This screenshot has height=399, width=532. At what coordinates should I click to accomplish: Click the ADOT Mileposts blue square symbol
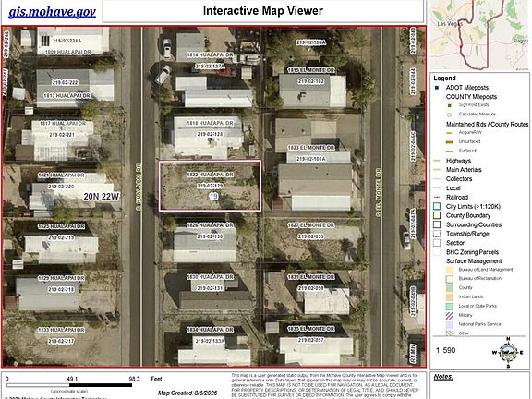click(x=437, y=88)
